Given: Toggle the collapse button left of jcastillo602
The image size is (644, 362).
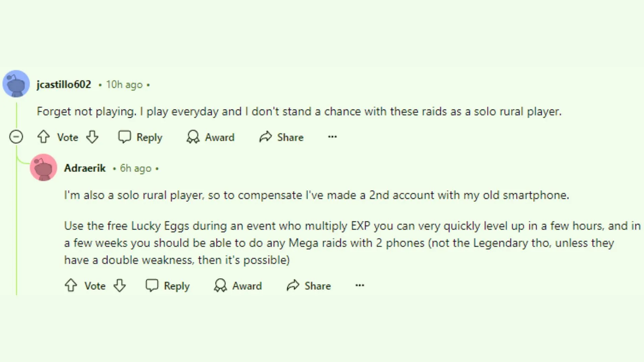Looking at the screenshot, I should (16, 137).
